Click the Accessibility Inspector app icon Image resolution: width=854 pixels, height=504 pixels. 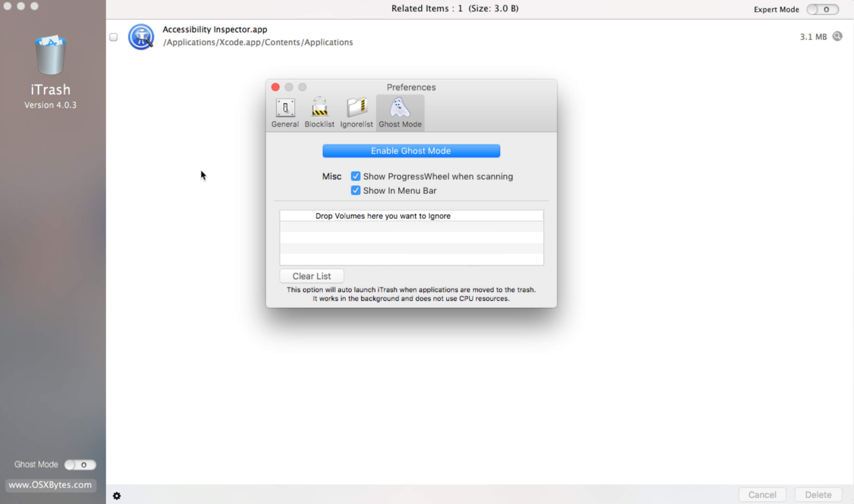141,37
